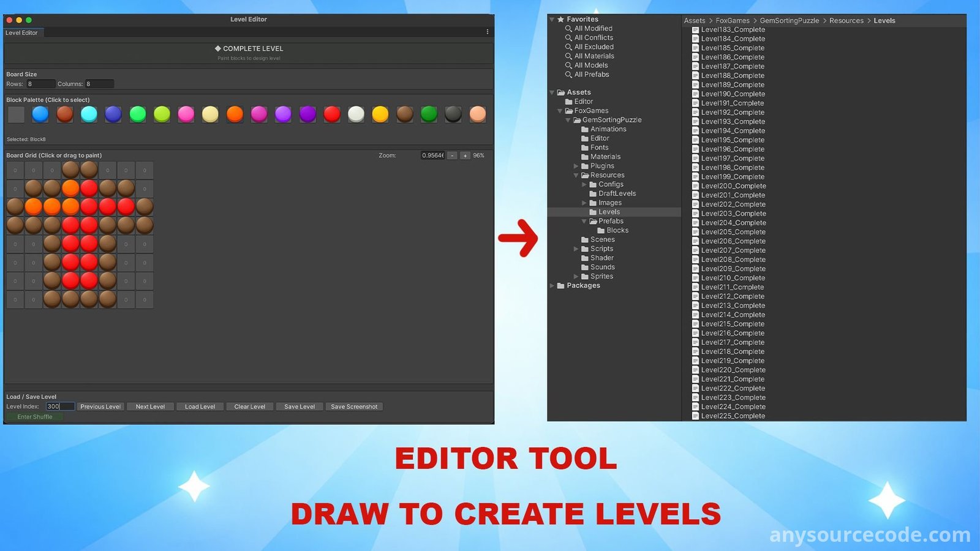This screenshot has width=980, height=551.
Task: Open the Level200_Complete file
Action: click(x=733, y=186)
